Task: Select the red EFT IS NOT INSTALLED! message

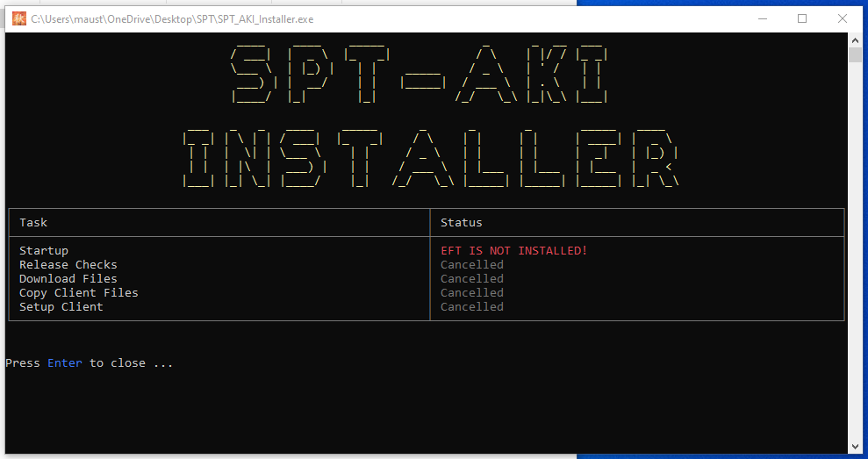Action: [513, 251]
